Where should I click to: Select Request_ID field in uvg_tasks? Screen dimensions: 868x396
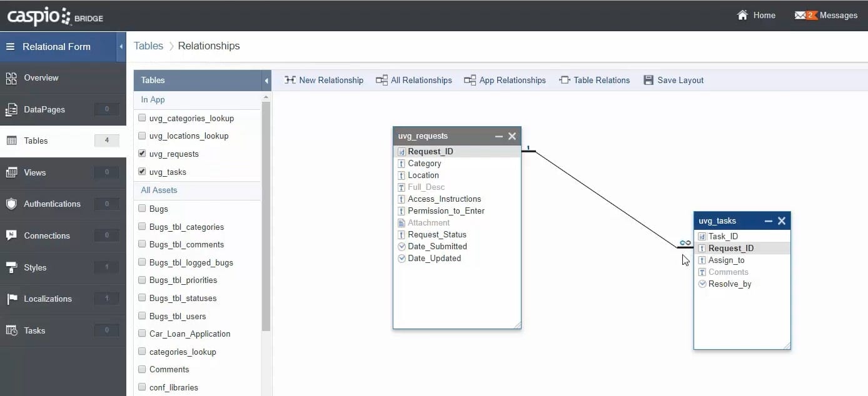(x=730, y=248)
